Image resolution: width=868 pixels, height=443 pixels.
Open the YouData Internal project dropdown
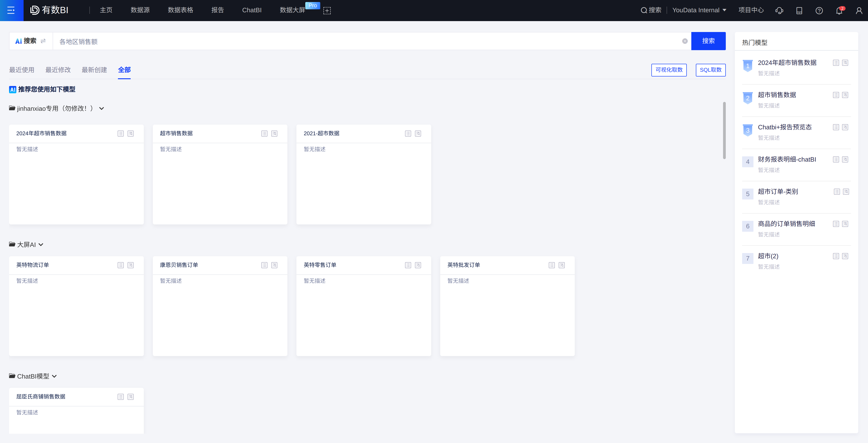click(x=699, y=10)
